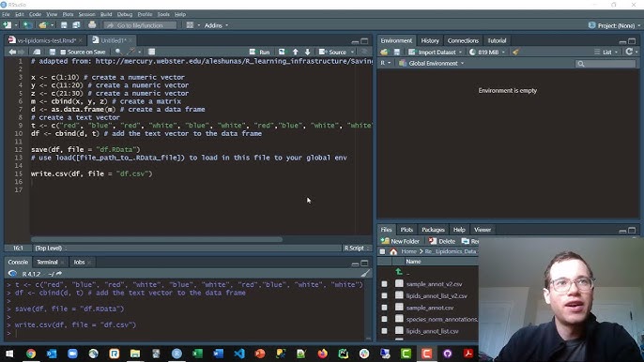Toggle the Source on Save checkbox
644x362 pixels.
pyautogui.click(x=63, y=53)
